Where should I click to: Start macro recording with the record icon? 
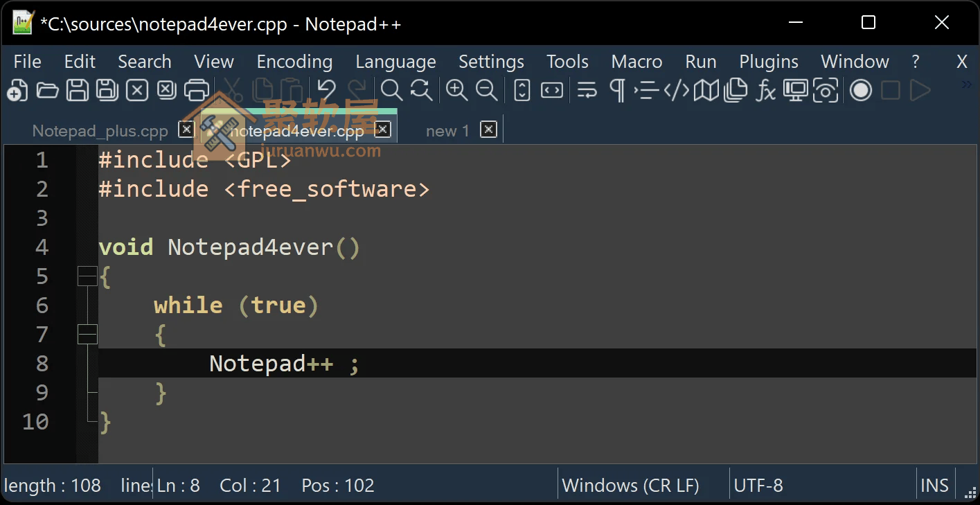860,90
